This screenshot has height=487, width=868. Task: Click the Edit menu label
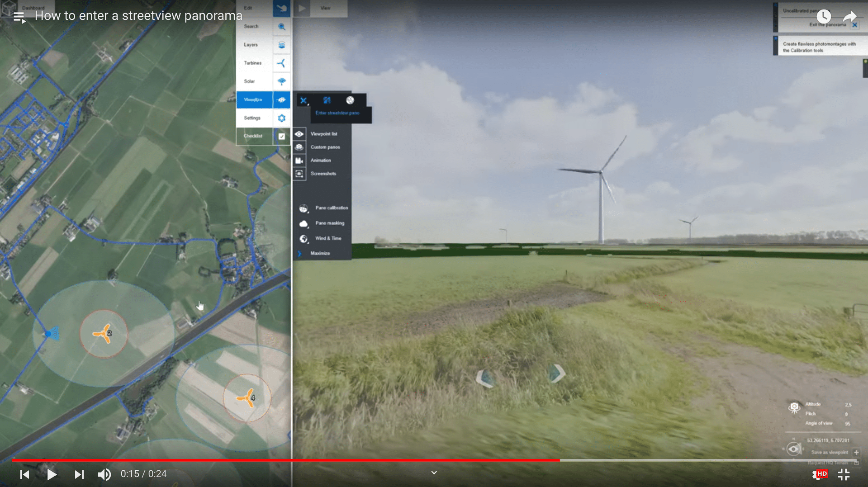(248, 8)
